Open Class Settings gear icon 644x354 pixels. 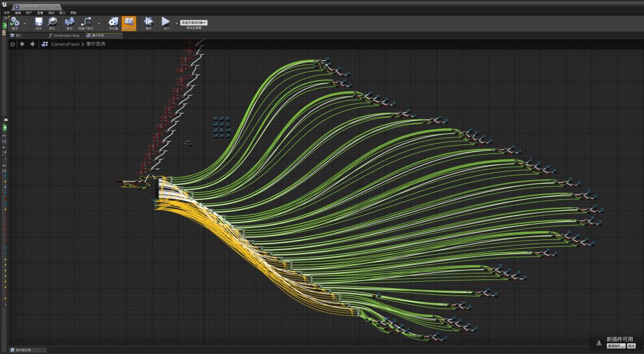[x=113, y=22]
